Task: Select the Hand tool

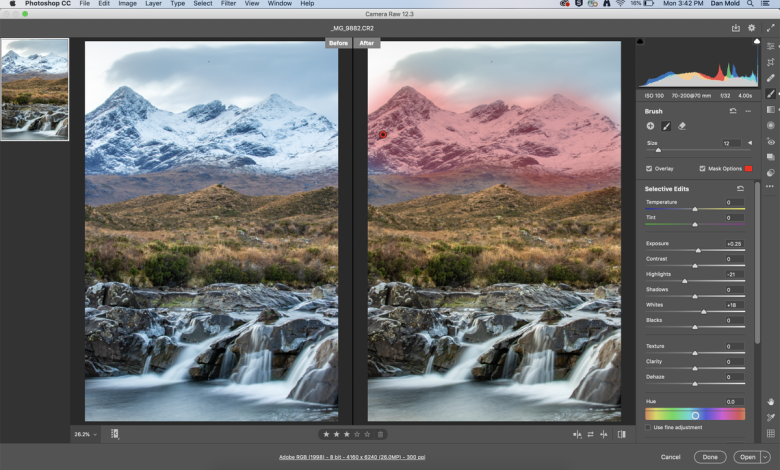Action: coord(771,401)
